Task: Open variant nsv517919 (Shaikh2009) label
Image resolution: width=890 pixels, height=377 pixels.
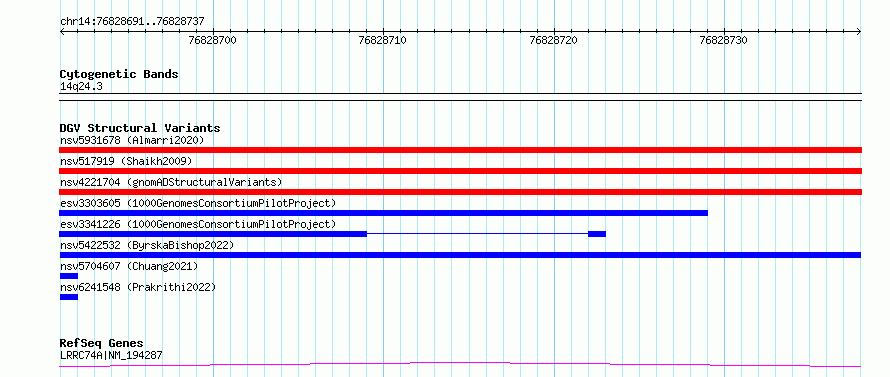Action: [x=126, y=161]
